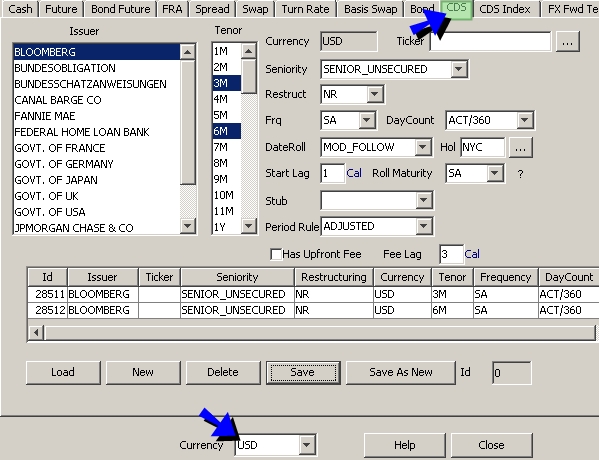Viewport: 599px width, 460px height.
Task: Click the Save button
Action: coord(303,372)
